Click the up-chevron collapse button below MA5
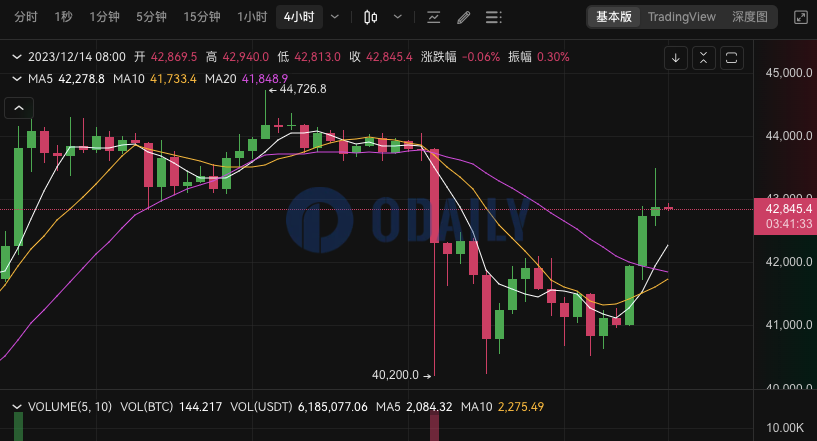817x441 pixels. (x=17, y=107)
